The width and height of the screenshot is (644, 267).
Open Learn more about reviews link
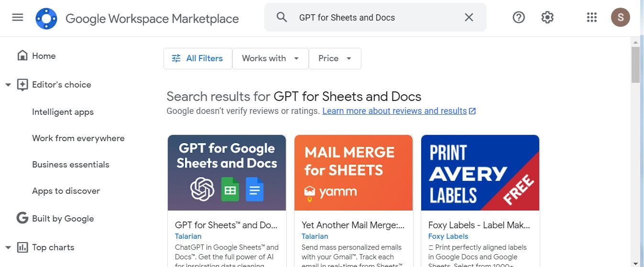pyautogui.click(x=394, y=111)
